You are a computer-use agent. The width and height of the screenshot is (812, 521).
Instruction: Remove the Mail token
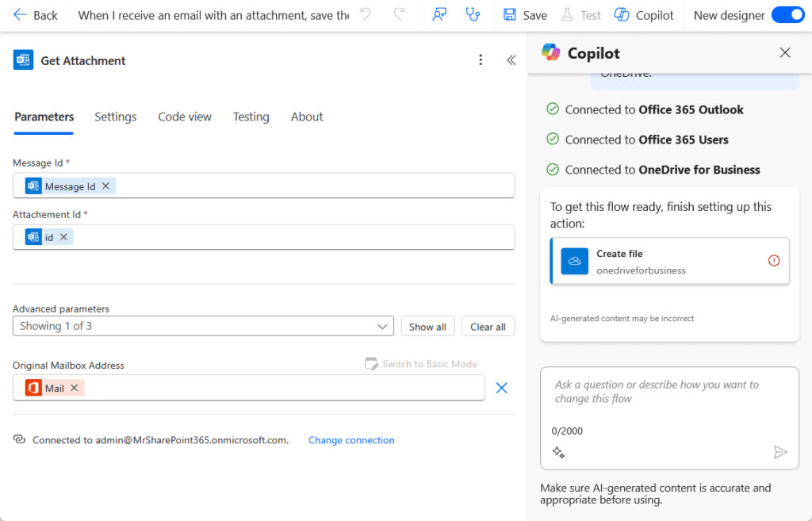[74, 388]
